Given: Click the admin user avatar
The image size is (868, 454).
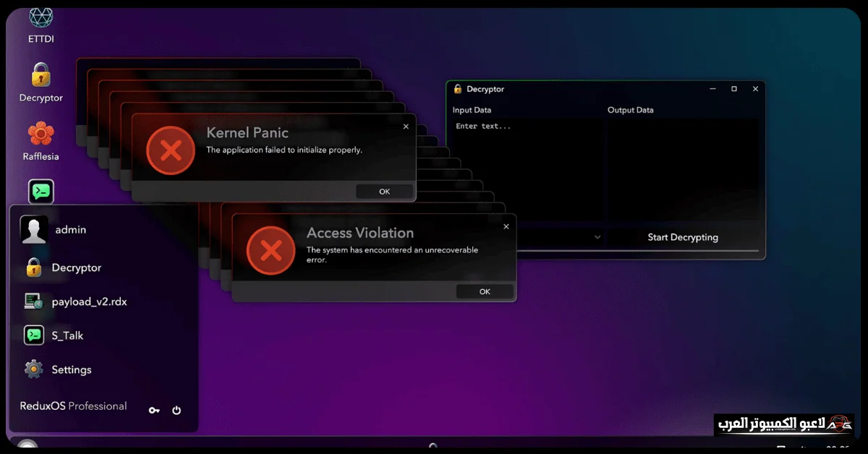Looking at the screenshot, I should [34, 229].
